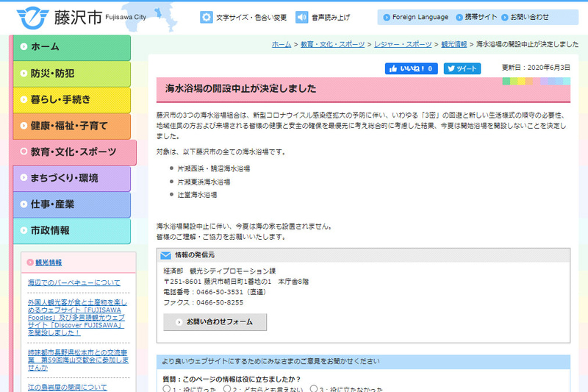Open 姉妹都市長野県松本市との交流事業 link
The image size is (588, 392).
pos(78,360)
